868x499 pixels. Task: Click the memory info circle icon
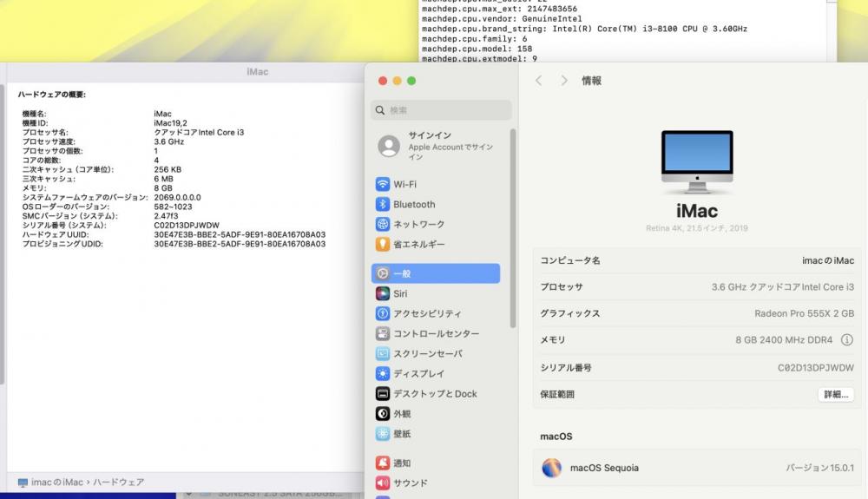coord(846,339)
